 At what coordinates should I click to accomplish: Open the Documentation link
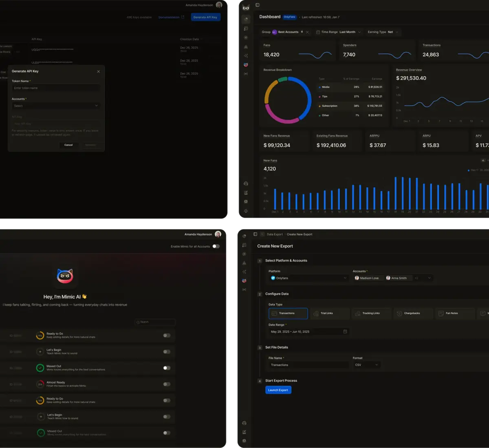tap(169, 17)
